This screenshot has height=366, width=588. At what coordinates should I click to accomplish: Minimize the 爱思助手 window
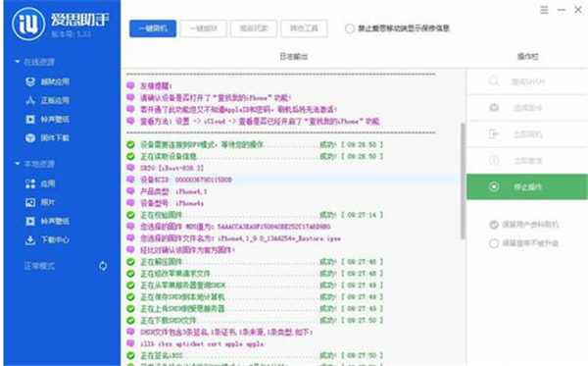click(561, 10)
